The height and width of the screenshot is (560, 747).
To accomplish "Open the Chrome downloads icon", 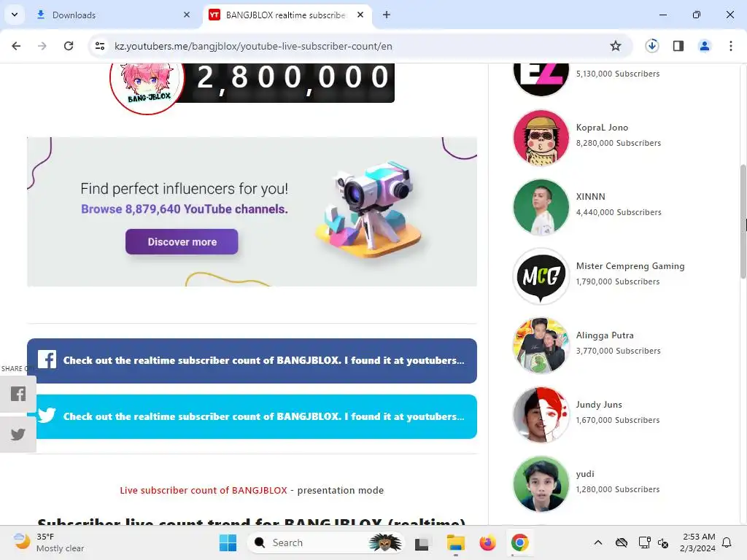I will pyautogui.click(x=651, y=46).
